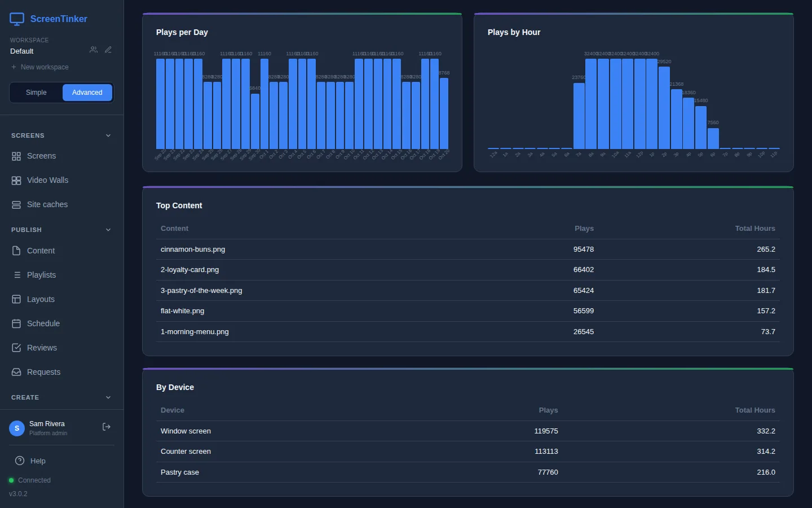The image size is (812, 508).
Task: Click the Device column header
Action: click(173, 410)
